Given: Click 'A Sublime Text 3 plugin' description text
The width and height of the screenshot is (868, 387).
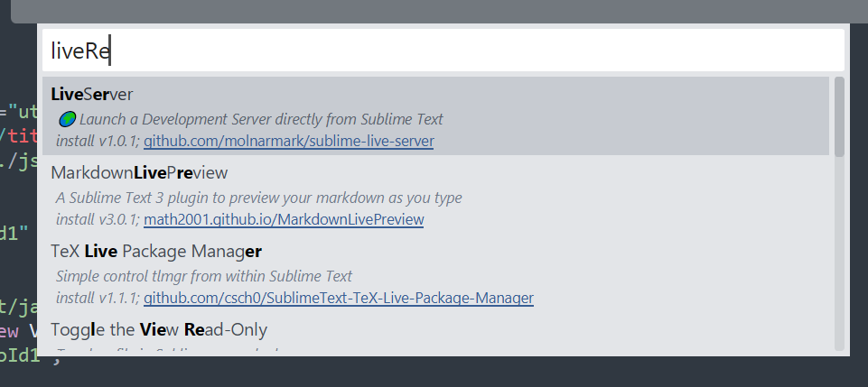Looking at the screenshot, I should [259, 198].
